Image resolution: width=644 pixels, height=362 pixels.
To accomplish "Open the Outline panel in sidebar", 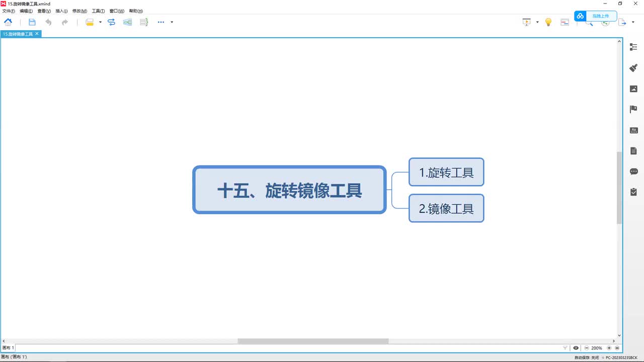I will tap(633, 47).
